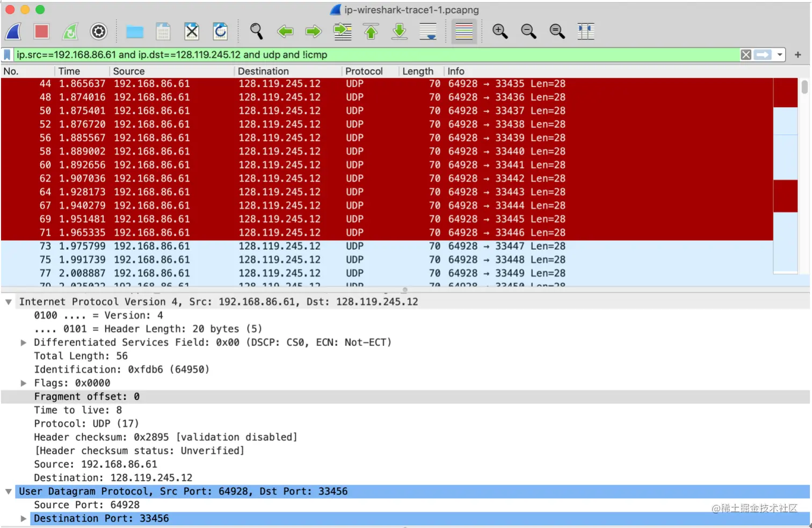
Task: Select the packet row numbered 73
Action: tap(215, 246)
